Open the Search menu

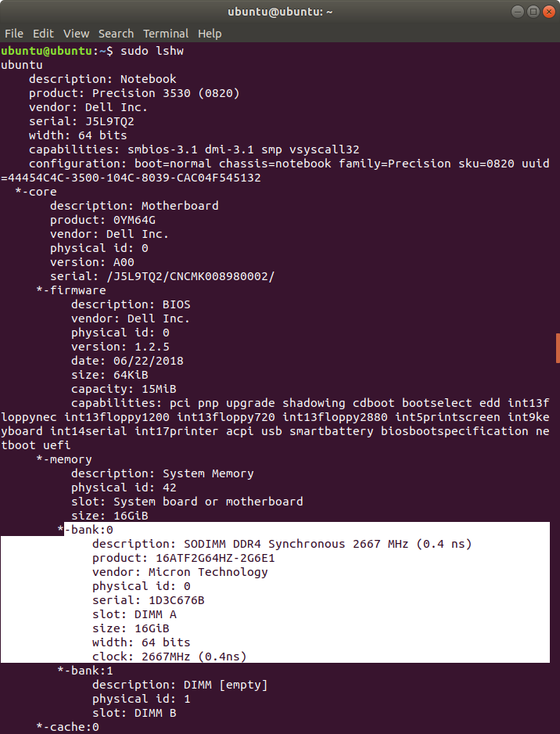click(116, 34)
